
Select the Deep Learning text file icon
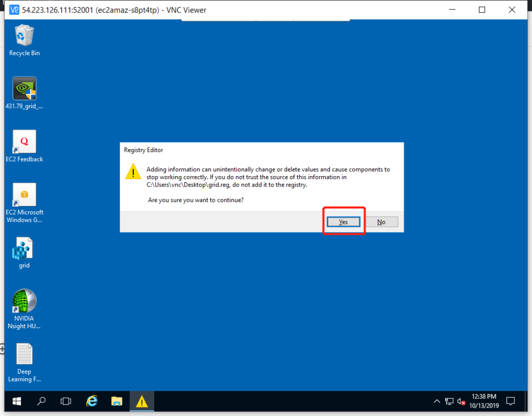(24, 355)
